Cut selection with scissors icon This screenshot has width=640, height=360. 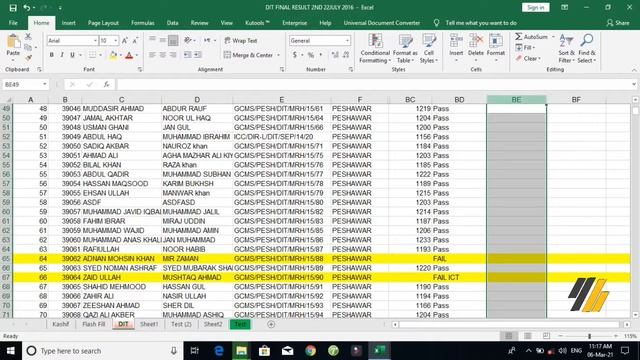coord(28,37)
